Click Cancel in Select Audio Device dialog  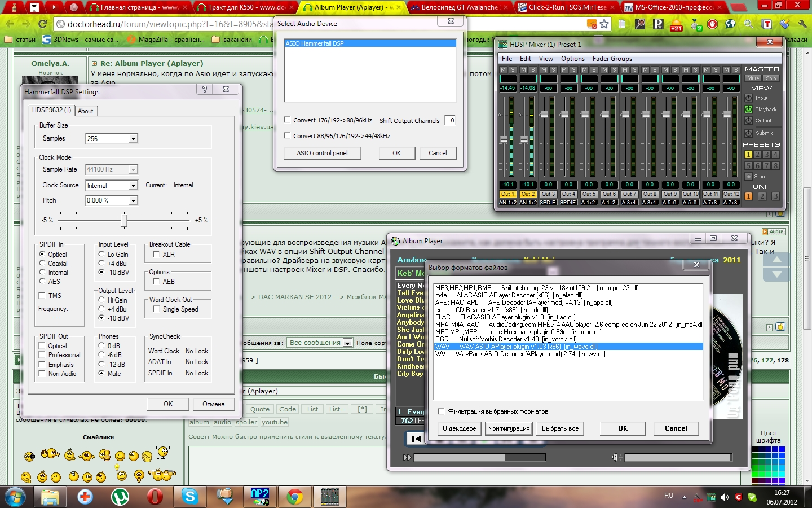[x=438, y=153]
